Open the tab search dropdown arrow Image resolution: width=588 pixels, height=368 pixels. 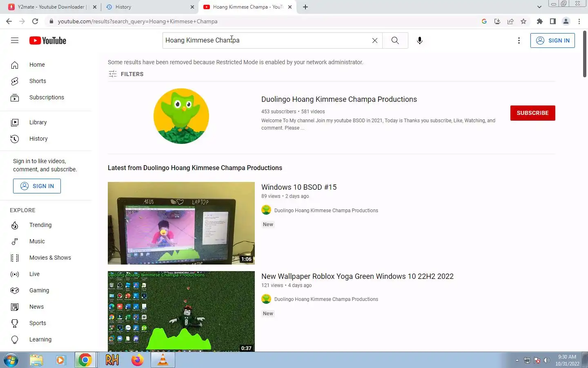click(x=539, y=7)
